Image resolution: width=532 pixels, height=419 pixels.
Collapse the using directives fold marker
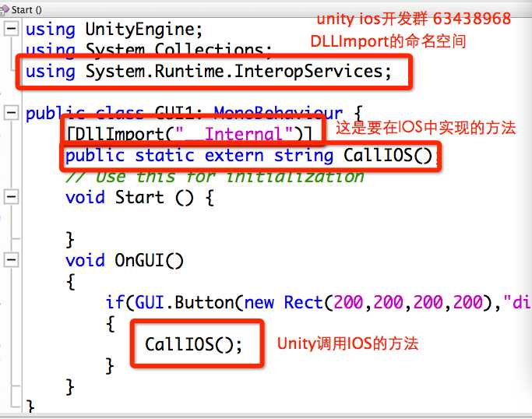point(11,29)
